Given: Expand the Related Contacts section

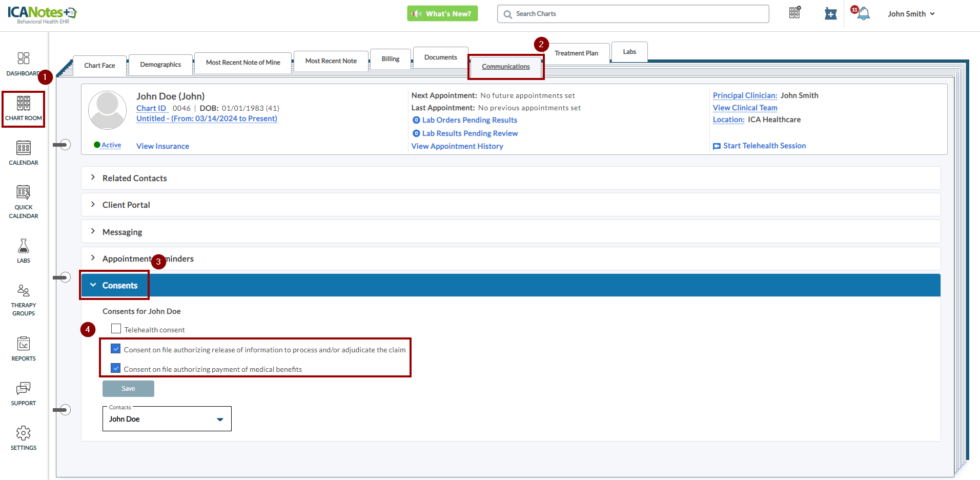Looking at the screenshot, I should 134,178.
